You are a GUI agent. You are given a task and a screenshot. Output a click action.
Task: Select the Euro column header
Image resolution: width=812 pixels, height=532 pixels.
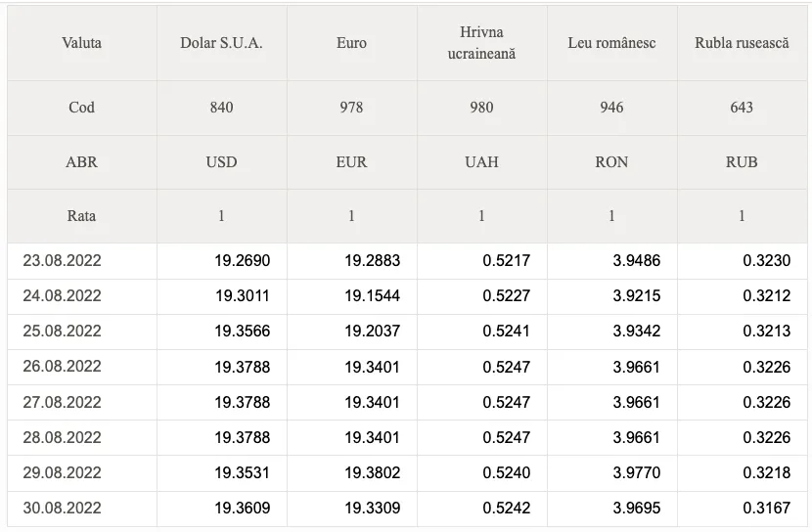[x=351, y=43]
